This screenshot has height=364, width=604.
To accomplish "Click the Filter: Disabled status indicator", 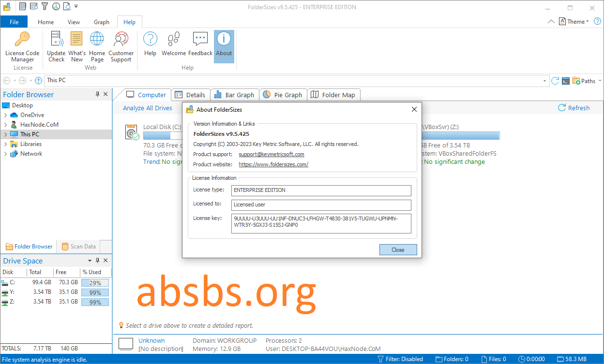I will click(400, 359).
